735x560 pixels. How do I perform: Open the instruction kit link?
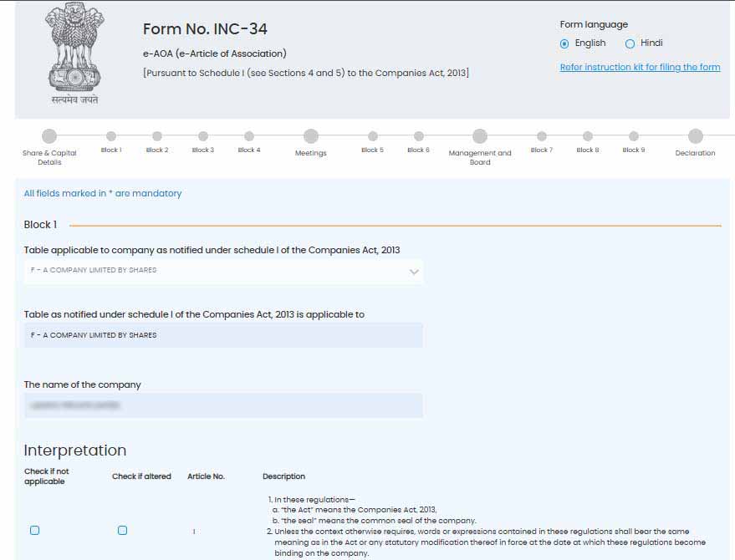click(x=640, y=67)
